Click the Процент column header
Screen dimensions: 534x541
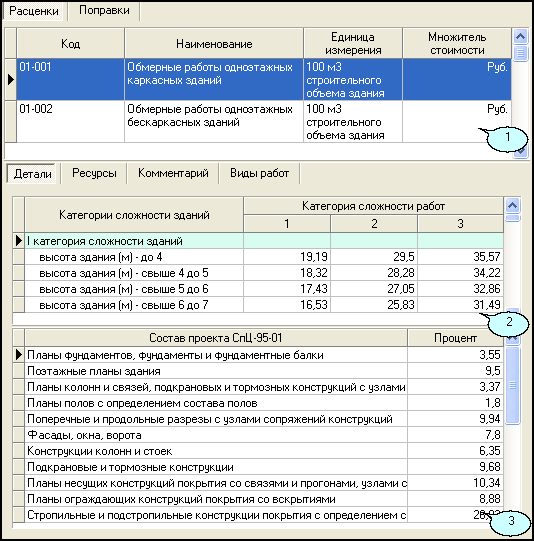click(x=455, y=338)
